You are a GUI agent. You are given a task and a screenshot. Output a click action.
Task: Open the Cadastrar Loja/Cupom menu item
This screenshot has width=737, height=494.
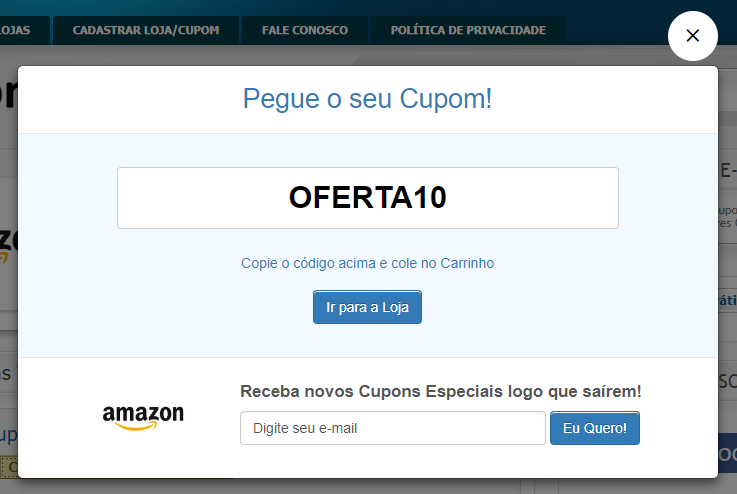(146, 30)
